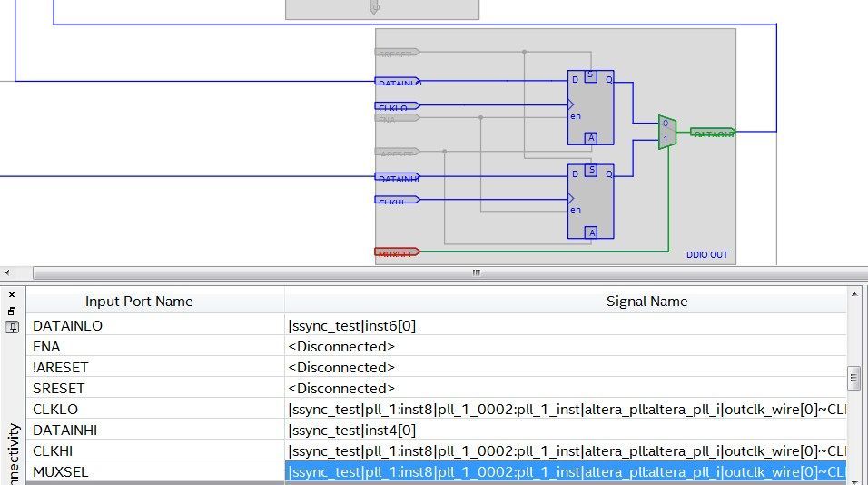Click the down arrow of the table scrollbar

[854, 481]
